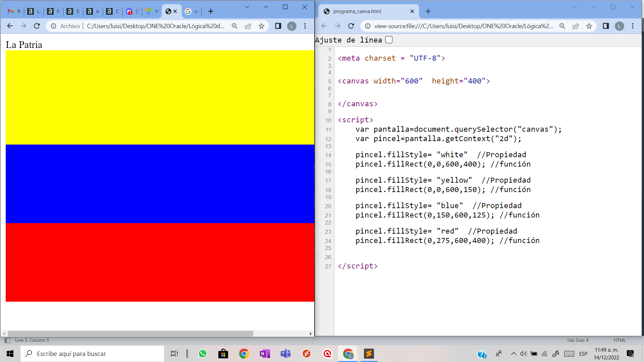Click the 'La Patria' heading text
Viewport: 644px width, 362px height.
[x=24, y=45]
